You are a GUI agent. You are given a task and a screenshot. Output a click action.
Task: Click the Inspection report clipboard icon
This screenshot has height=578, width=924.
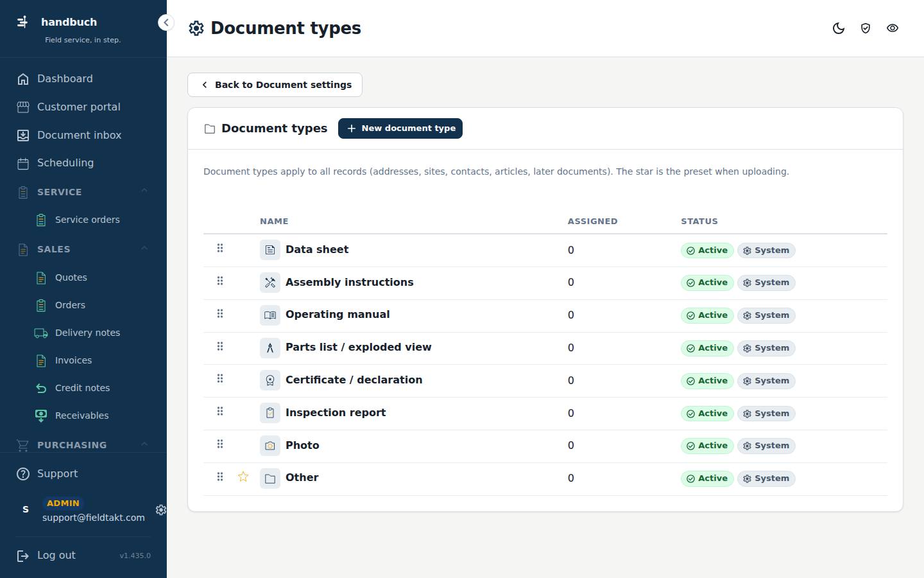pyautogui.click(x=270, y=413)
